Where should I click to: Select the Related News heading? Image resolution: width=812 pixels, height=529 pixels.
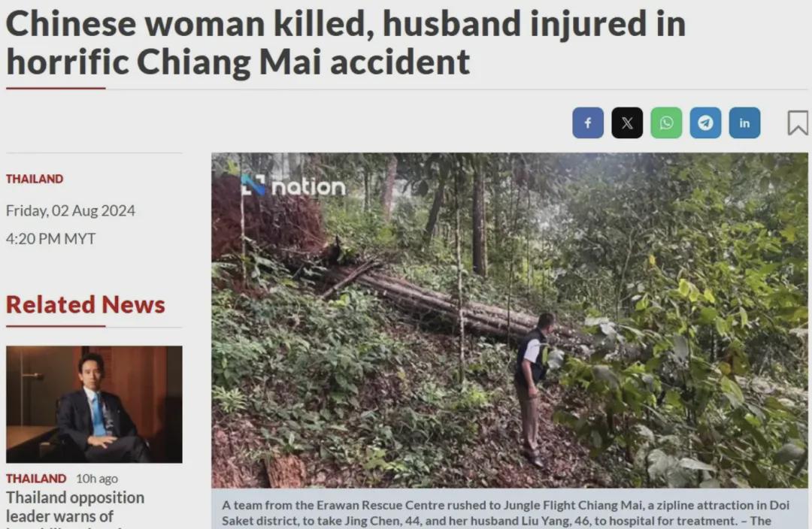coord(86,304)
